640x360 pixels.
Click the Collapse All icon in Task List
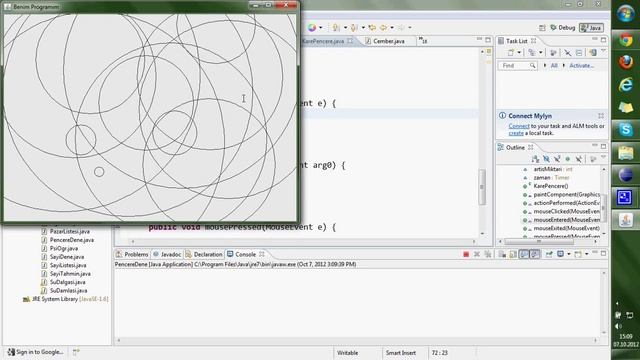point(579,53)
